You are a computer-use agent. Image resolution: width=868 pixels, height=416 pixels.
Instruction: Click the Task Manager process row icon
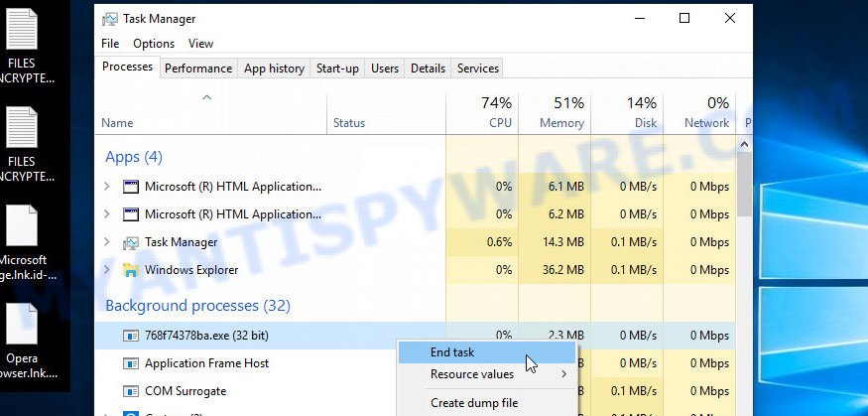[x=131, y=242]
